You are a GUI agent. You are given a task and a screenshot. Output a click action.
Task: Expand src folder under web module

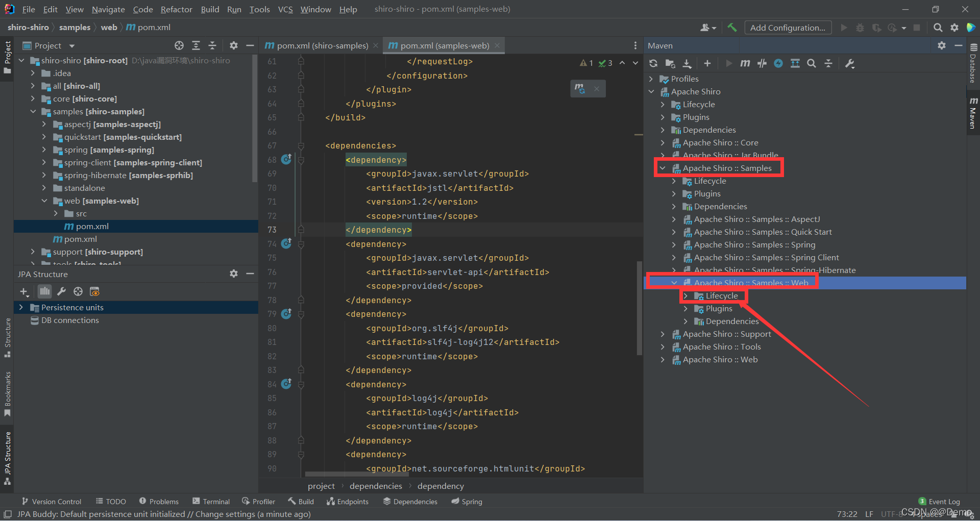(56, 213)
